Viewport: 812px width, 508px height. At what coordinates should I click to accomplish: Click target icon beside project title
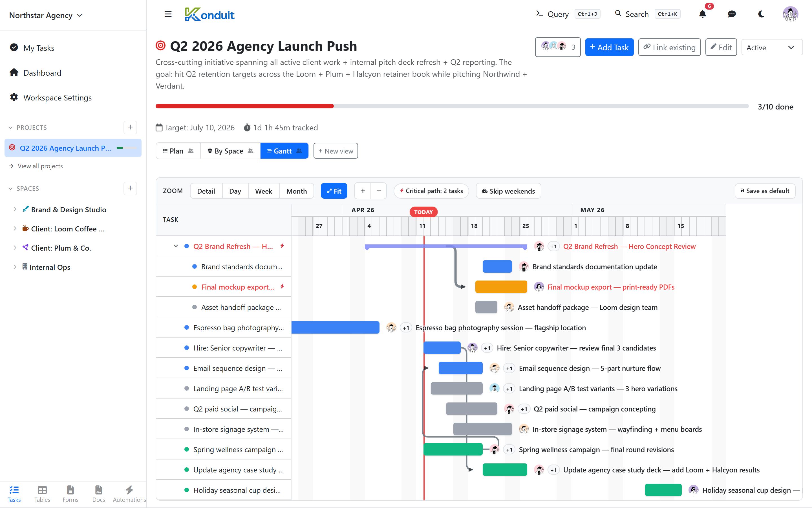[161, 45]
